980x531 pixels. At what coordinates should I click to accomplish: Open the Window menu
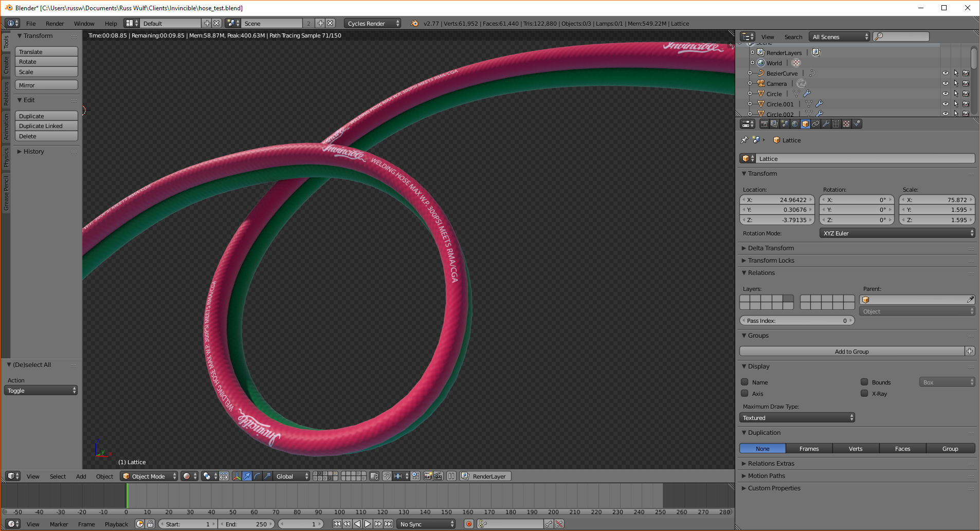[x=84, y=24]
